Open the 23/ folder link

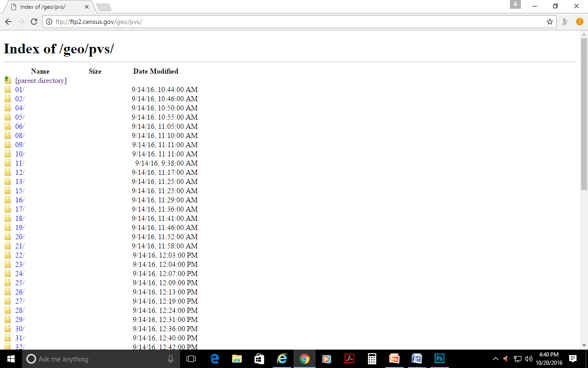pos(20,264)
